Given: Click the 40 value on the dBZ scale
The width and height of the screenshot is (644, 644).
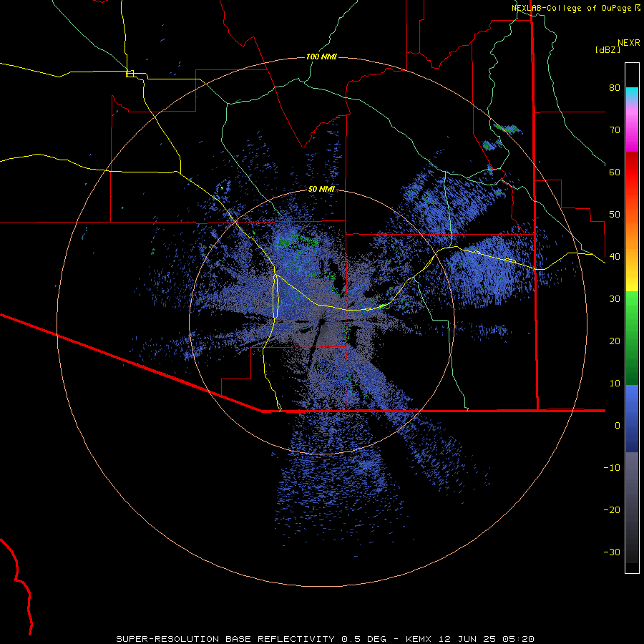Looking at the screenshot, I should 615,257.
